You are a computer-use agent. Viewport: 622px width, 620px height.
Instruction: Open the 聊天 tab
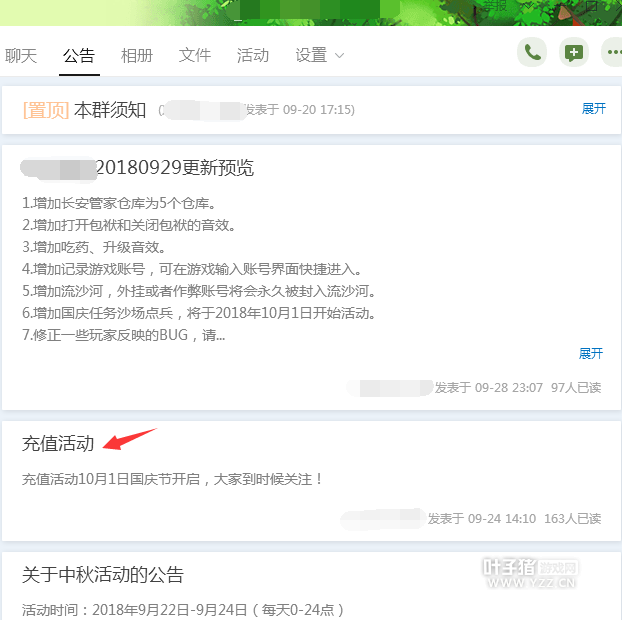21,55
